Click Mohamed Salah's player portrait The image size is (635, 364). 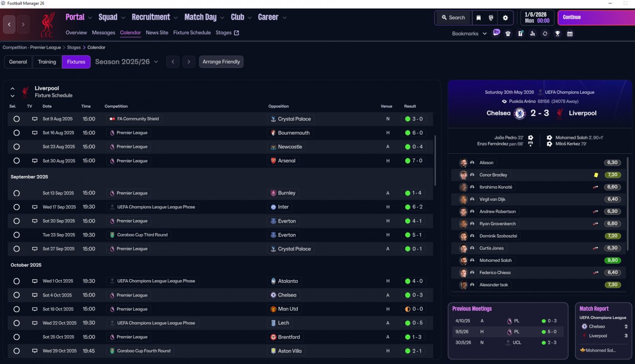tap(463, 260)
